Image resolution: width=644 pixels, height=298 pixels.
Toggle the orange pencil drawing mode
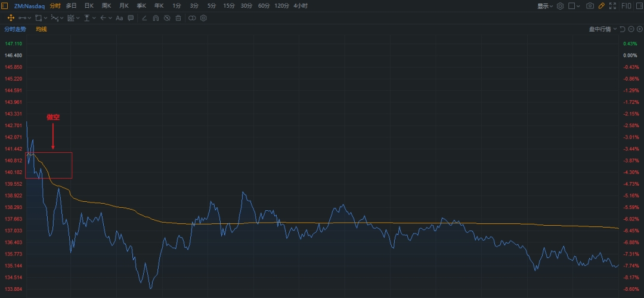pos(601,6)
